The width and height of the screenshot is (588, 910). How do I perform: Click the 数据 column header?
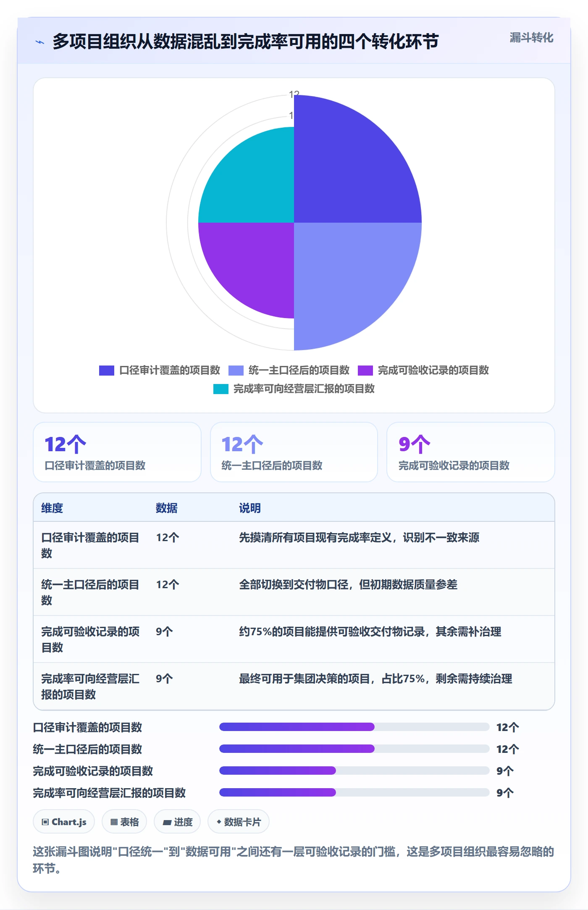(x=167, y=508)
